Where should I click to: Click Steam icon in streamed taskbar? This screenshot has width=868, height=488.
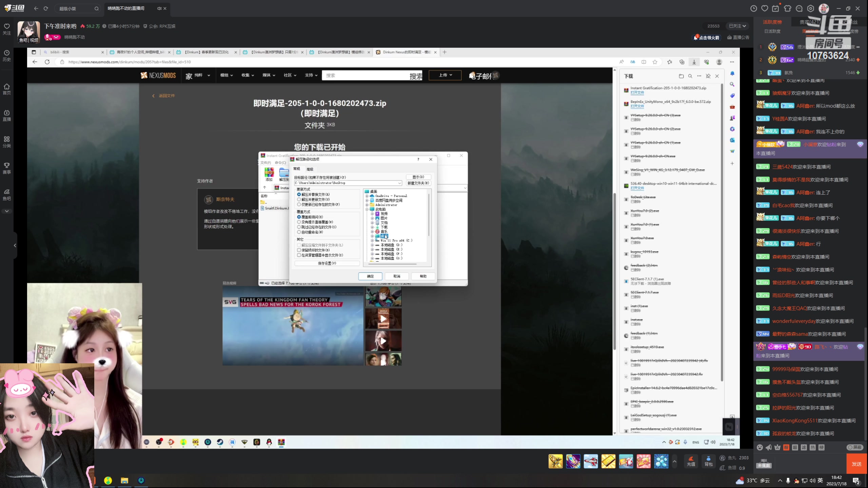(220, 442)
